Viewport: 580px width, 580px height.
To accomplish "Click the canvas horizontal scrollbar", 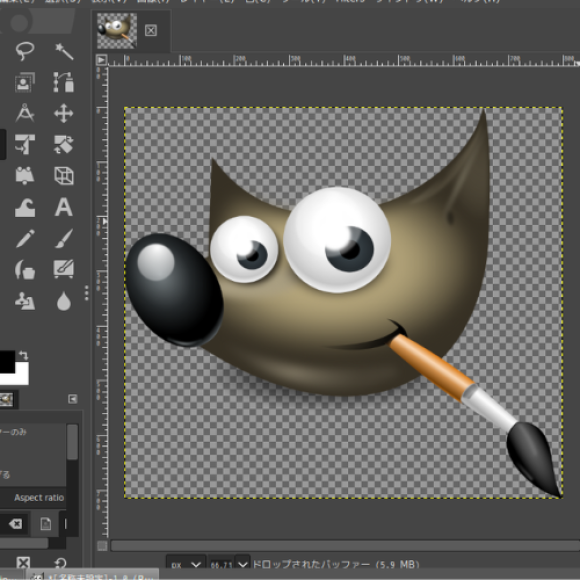I will click(345, 545).
